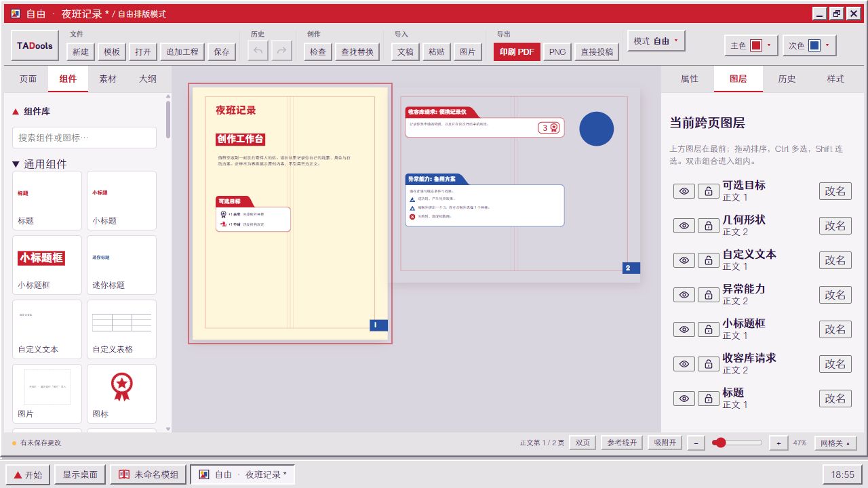
Task: Lock the 标题 layer
Action: pyautogui.click(x=709, y=399)
